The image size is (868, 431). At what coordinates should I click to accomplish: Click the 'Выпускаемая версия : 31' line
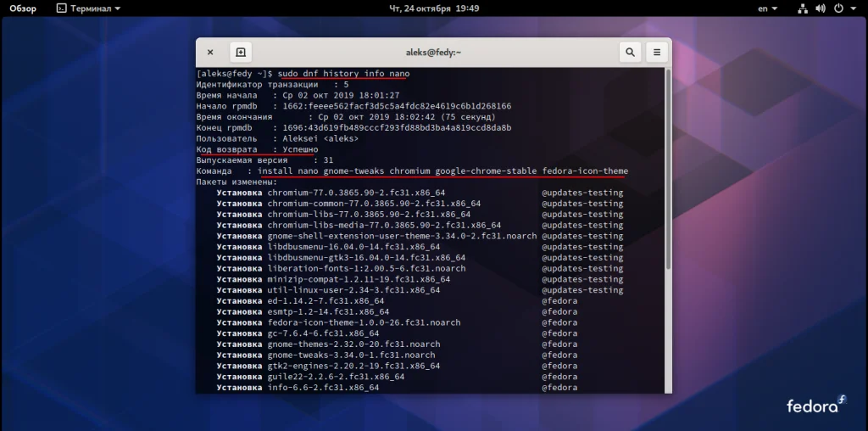pos(264,160)
